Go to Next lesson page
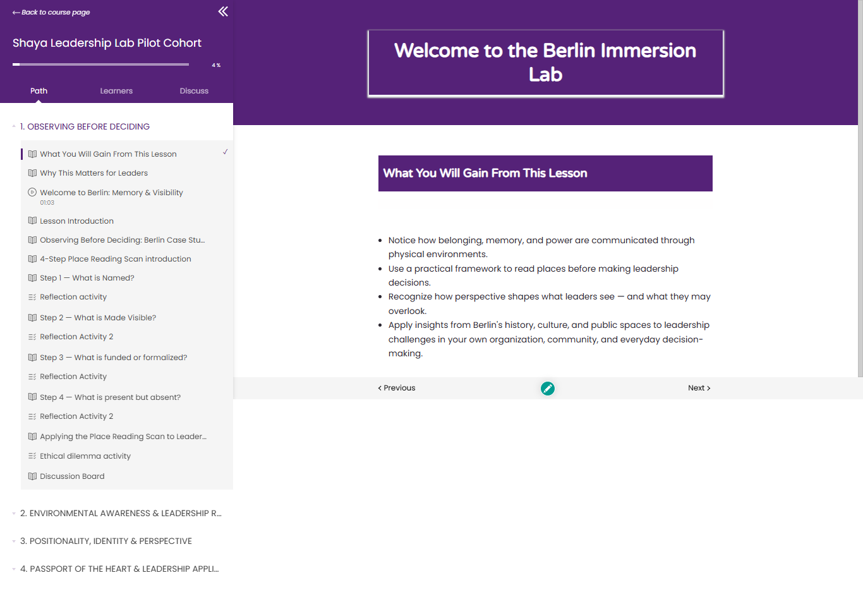This screenshot has height=616, width=863. pyautogui.click(x=699, y=388)
